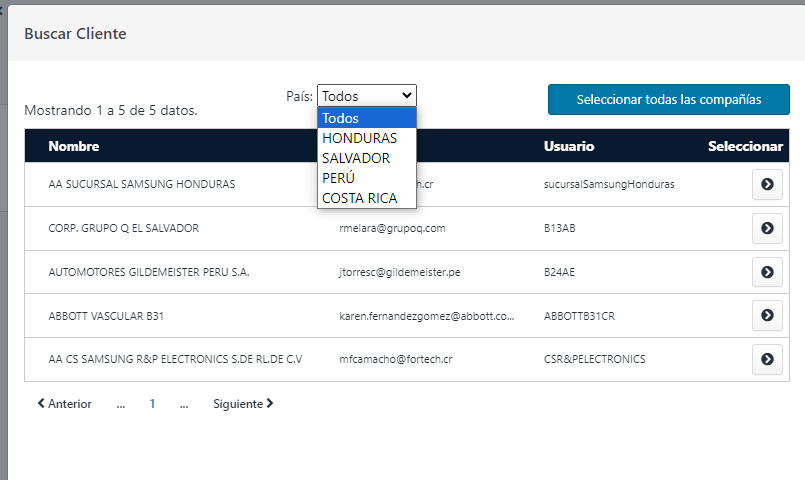Click arrow icon for CORP. GRUPO Q row
Viewport: 805px width, 480px height.
pos(767,229)
